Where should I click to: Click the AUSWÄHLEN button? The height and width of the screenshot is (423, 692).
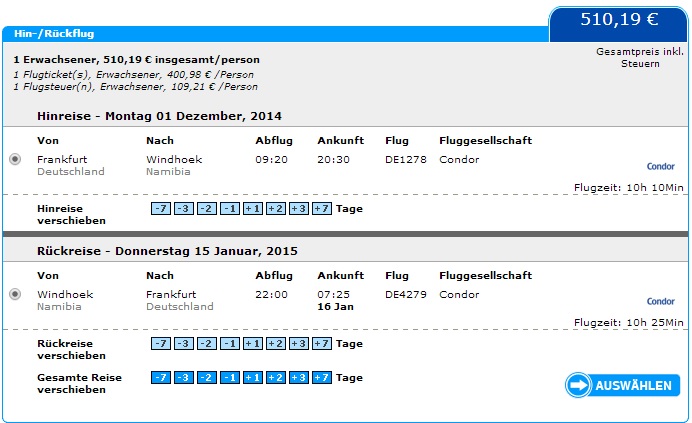coord(623,385)
